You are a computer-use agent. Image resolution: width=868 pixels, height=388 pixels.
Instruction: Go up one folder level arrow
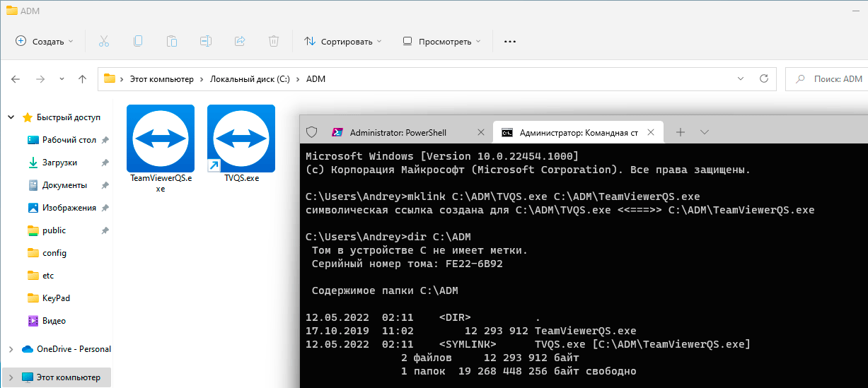[83, 79]
